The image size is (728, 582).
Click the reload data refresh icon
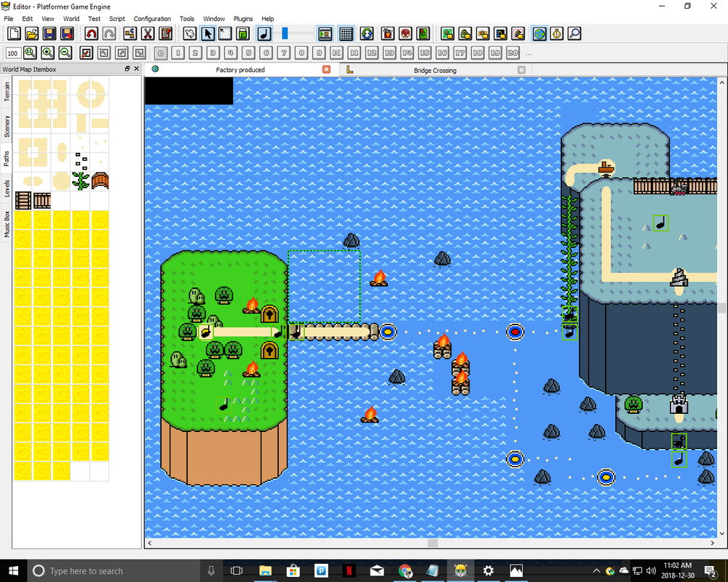coord(367,33)
